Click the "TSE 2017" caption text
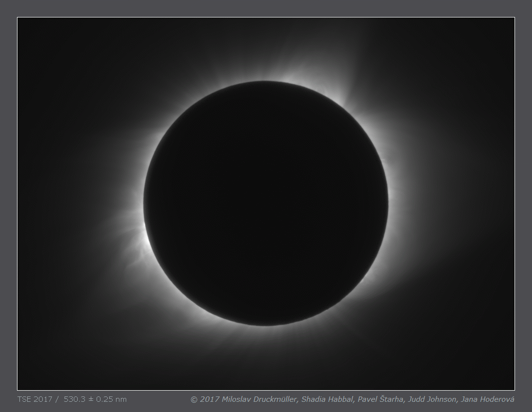Viewport: 532px width, 412px height. pyautogui.click(x=34, y=399)
